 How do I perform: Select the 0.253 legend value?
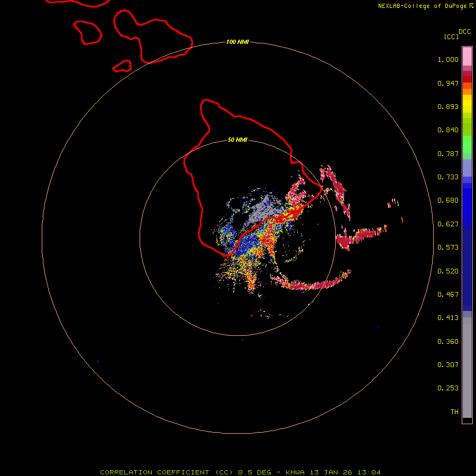[x=448, y=388]
